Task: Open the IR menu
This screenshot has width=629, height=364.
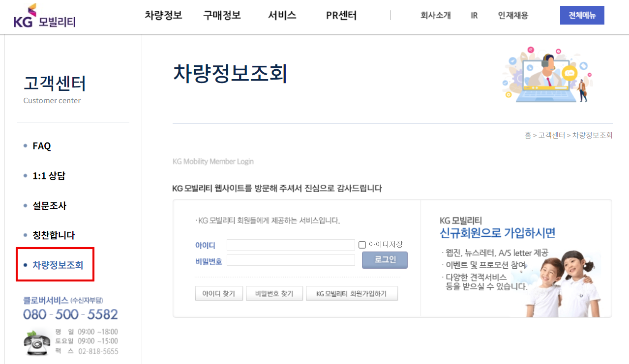Action: point(474,15)
